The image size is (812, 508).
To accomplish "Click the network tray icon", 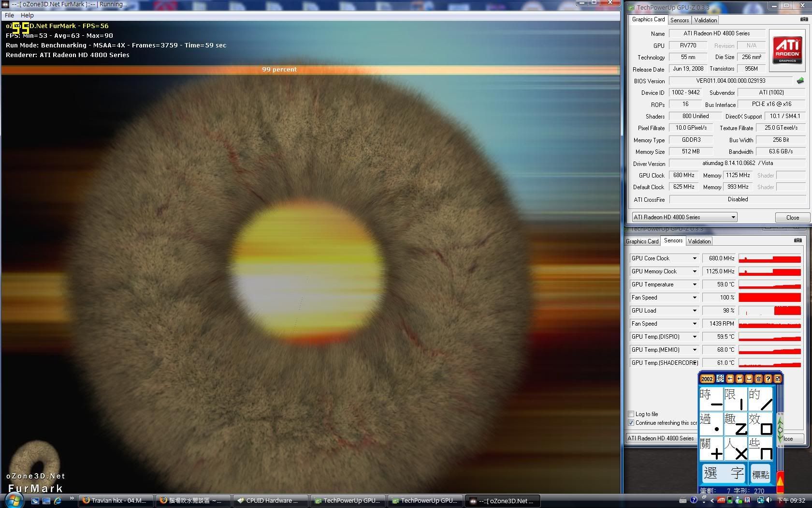I will pyautogui.click(x=760, y=501).
